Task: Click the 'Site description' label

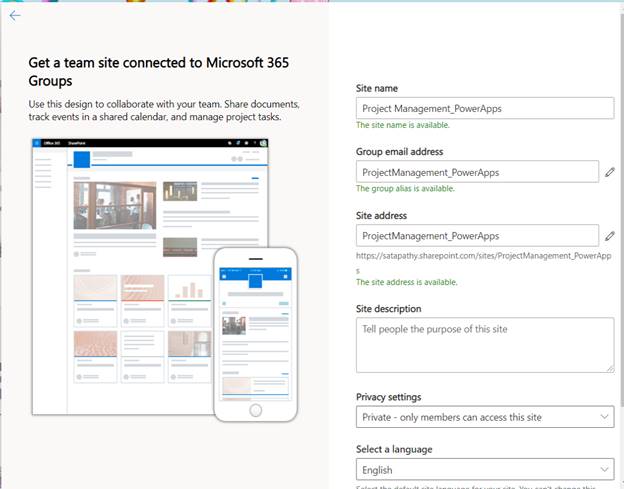Action: pos(388,309)
